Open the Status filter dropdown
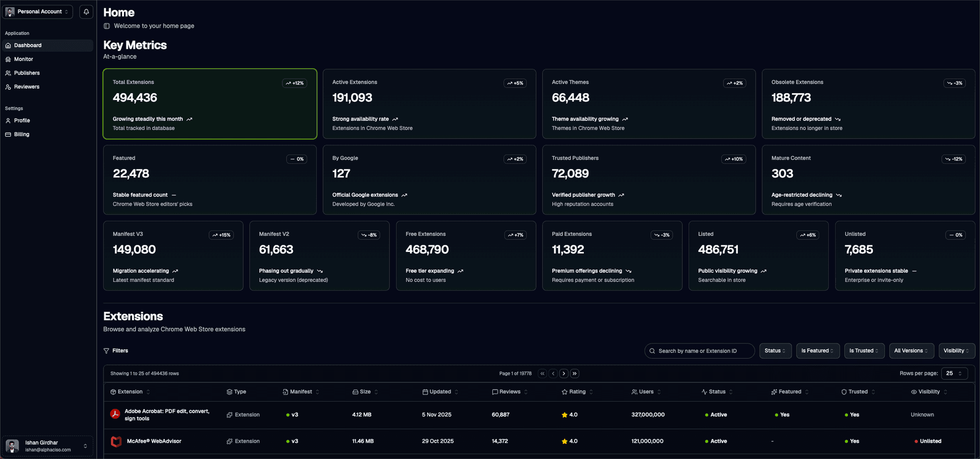Image resolution: width=980 pixels, height=459 pixels. click(x=775, y=350)
